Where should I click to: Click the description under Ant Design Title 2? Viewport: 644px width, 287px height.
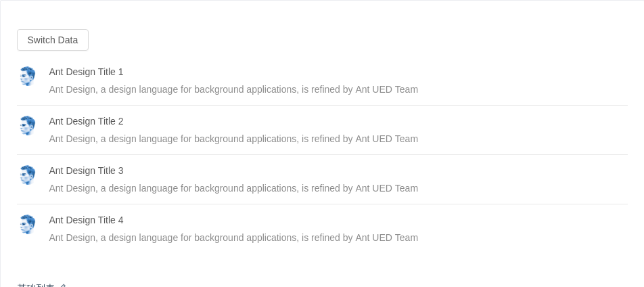233,139
